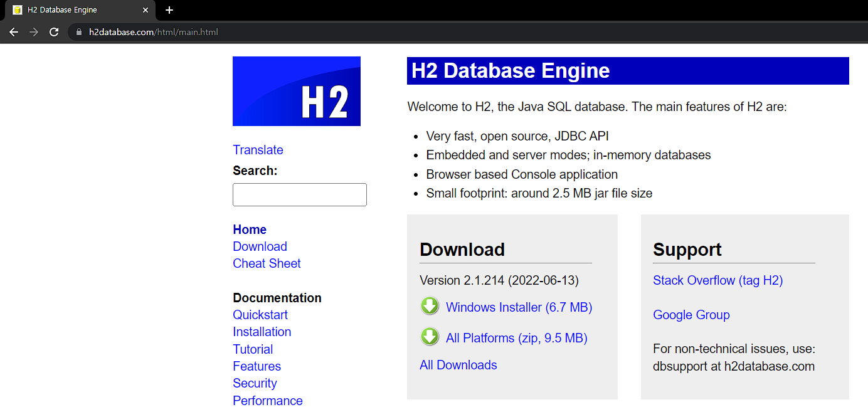The image size is (868, 412).
Task: Click the Download box heading
Action: 462,250
